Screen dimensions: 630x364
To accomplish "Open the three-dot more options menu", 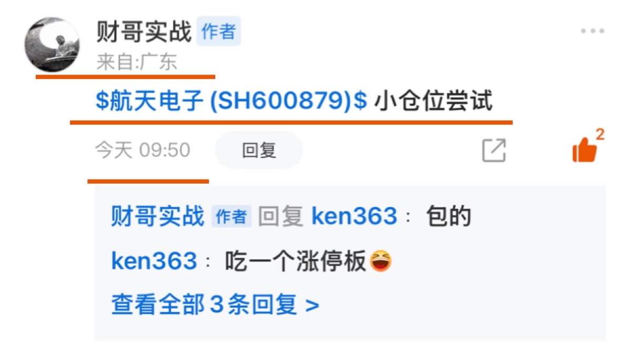I will (592, 31).
